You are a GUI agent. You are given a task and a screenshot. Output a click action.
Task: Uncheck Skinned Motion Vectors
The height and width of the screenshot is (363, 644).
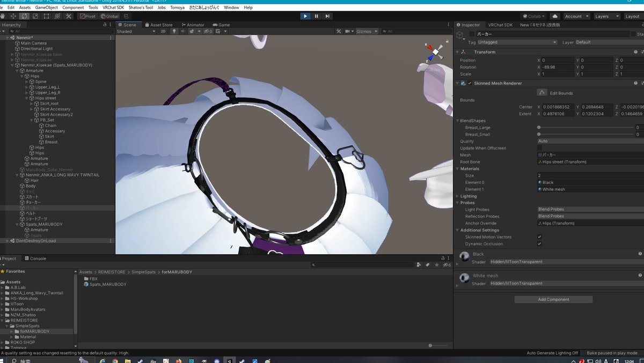539,237
